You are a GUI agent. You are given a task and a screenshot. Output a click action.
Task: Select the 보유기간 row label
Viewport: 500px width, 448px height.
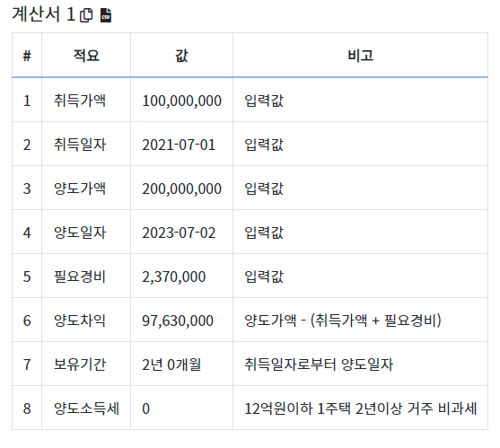pyautogui.click(x=80, y=365)
